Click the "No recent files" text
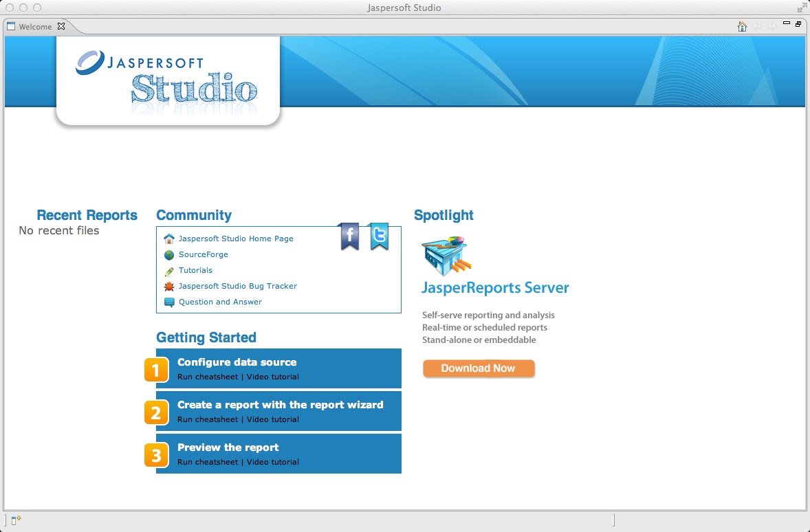This screenshot has height=532, width=810. point(59,230)
